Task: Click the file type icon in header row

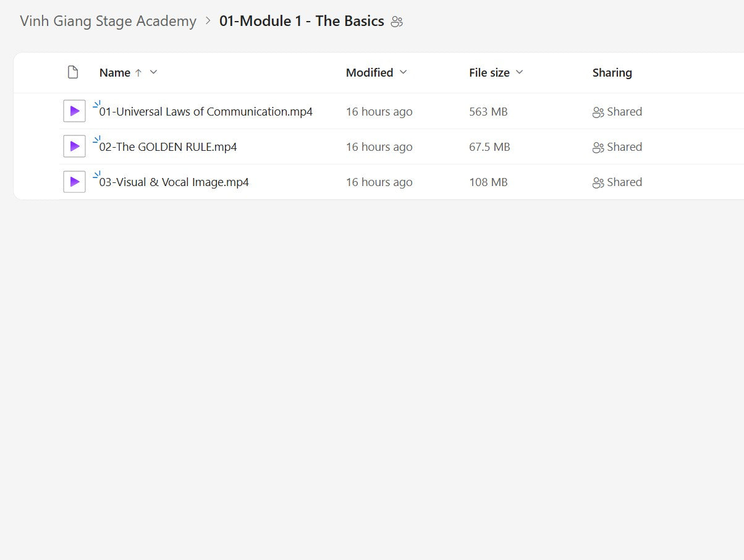Action: point(73,72)
